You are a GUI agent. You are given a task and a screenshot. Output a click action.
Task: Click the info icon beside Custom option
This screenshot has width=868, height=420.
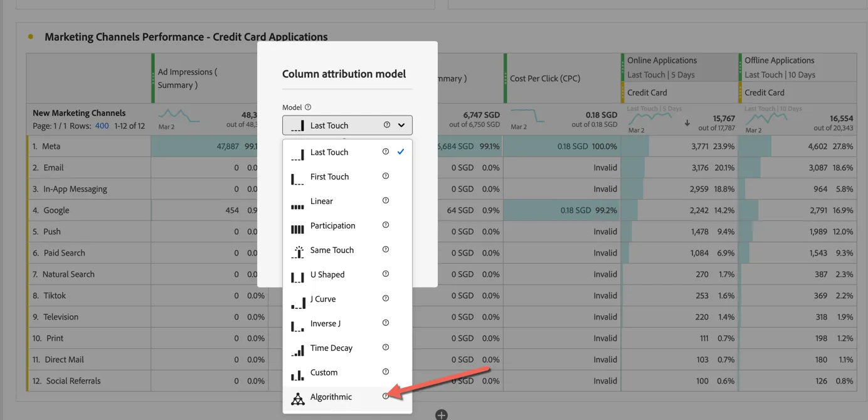pyautogui.click(x=386, y=372)
